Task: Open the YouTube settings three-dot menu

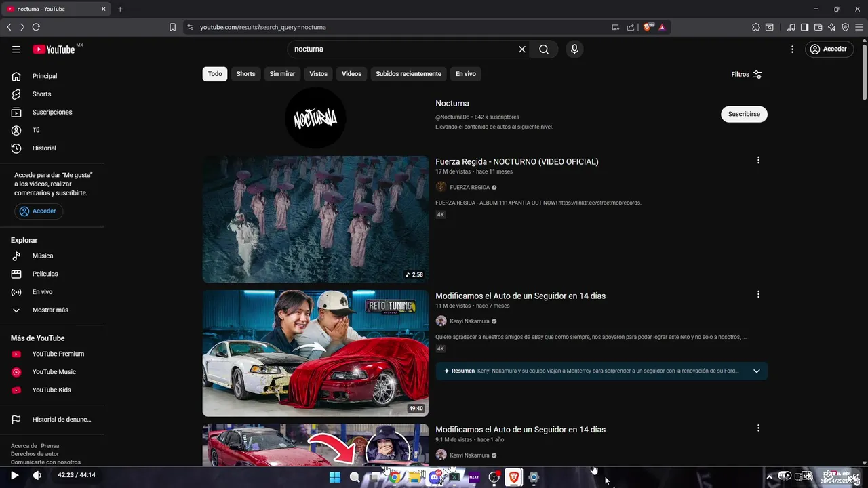Action: 792,49
